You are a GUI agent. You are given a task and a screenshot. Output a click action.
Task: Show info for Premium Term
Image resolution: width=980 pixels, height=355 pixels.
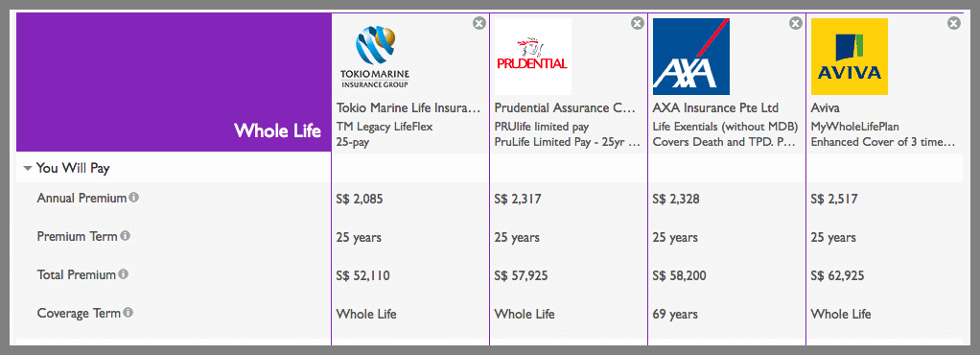coord(125,236)
